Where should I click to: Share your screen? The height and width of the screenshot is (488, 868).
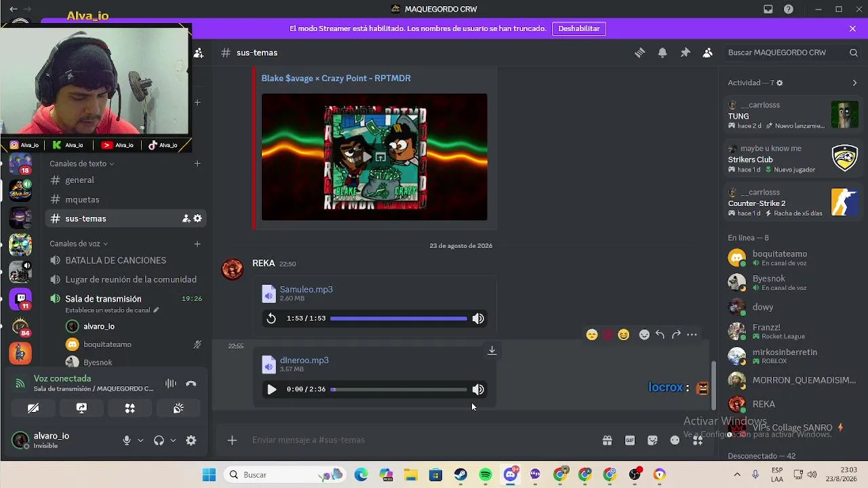(81, 408)
